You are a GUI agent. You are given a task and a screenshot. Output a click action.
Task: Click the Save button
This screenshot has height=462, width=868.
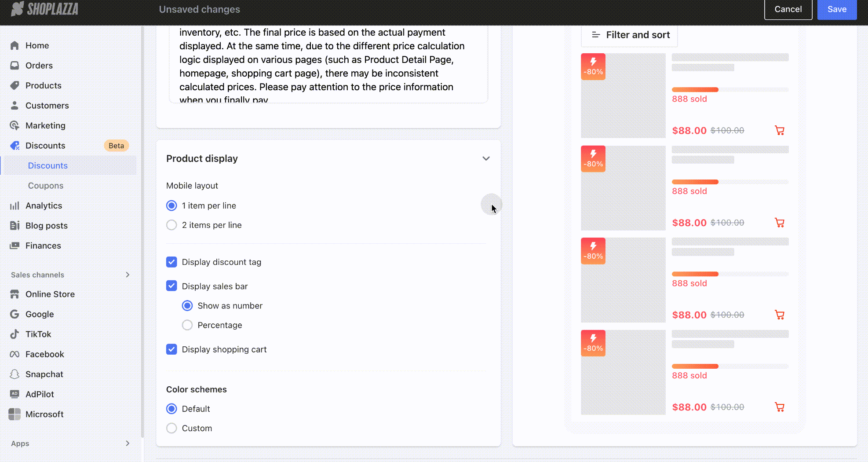click(836, 9)
